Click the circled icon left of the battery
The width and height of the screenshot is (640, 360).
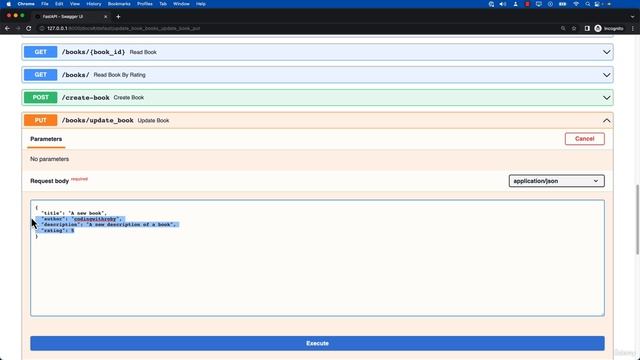tap(550, 4)
